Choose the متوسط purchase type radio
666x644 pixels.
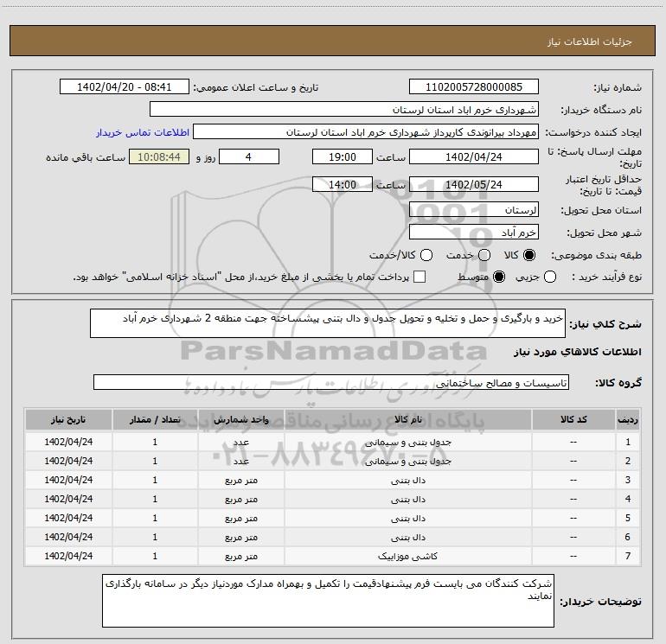click(x=499, y=277)
